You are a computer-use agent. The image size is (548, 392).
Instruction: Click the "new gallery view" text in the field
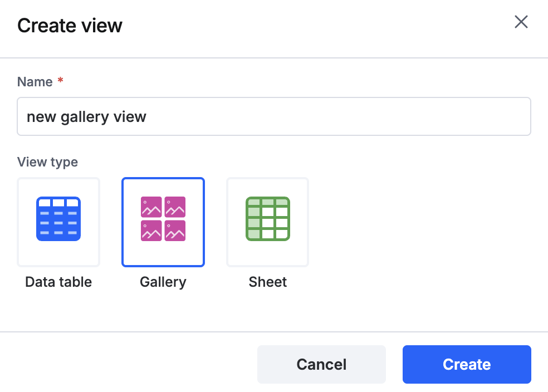(86, 117)
